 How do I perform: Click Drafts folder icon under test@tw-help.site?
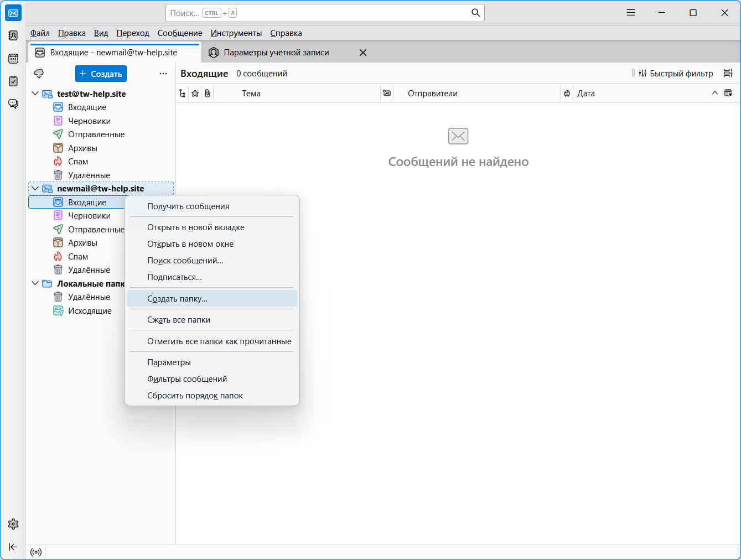point(58,121)
